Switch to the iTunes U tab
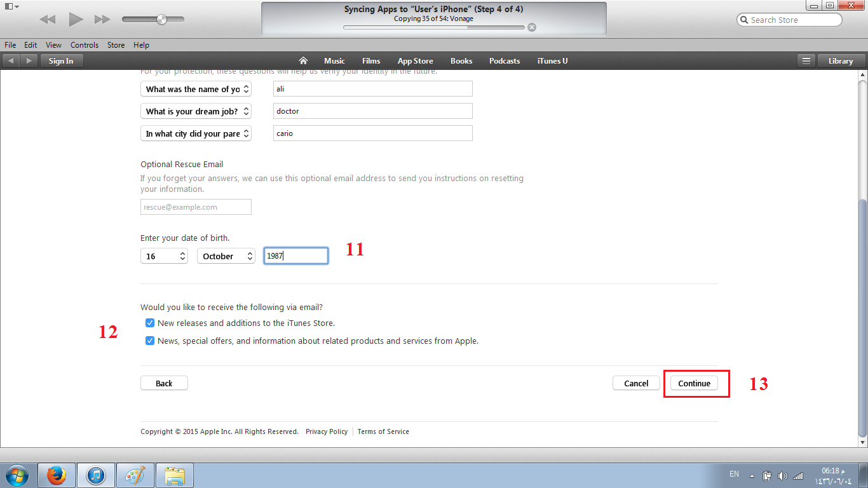 pos(553,61)
